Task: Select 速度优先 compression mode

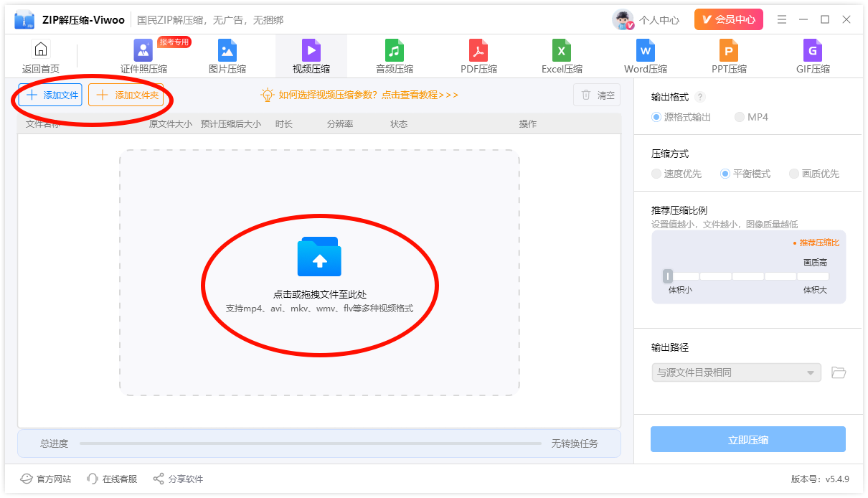Action: click(x=676, y=174)
